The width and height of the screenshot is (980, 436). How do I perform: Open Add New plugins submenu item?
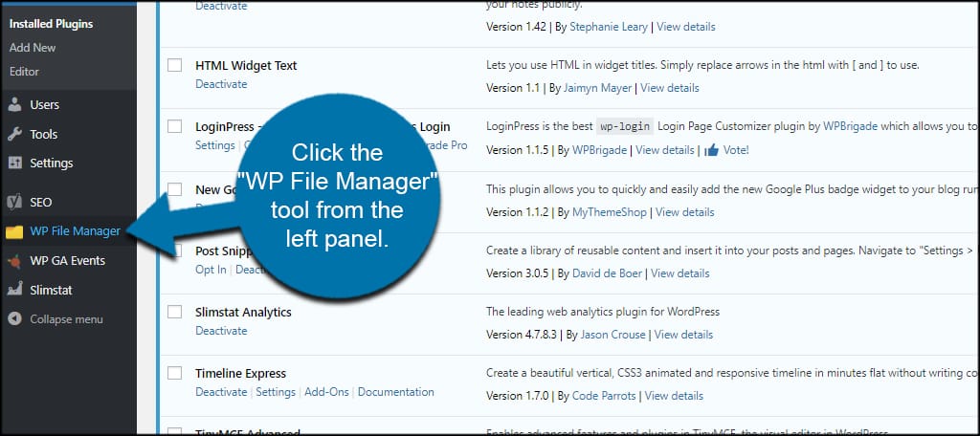point(33,48)
